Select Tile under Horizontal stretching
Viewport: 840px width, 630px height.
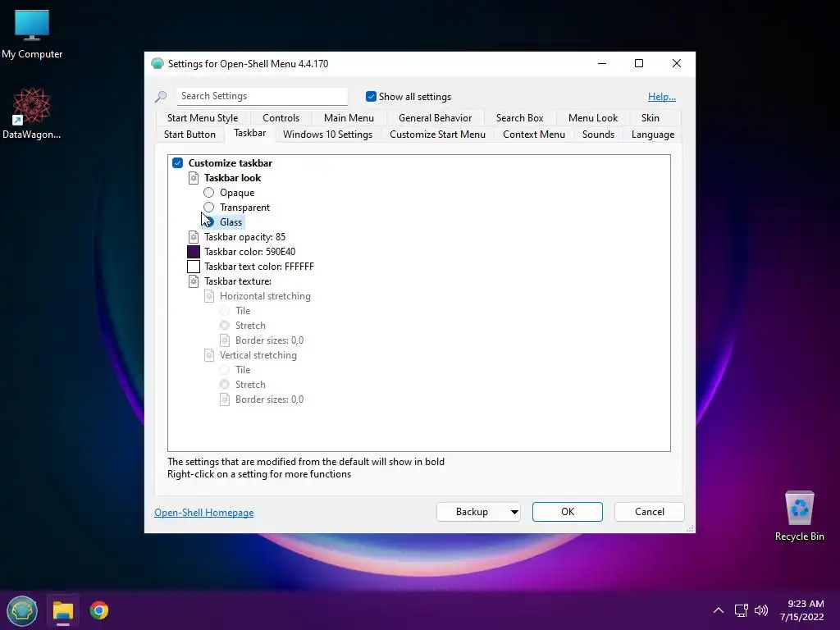(x=225, y=311)
